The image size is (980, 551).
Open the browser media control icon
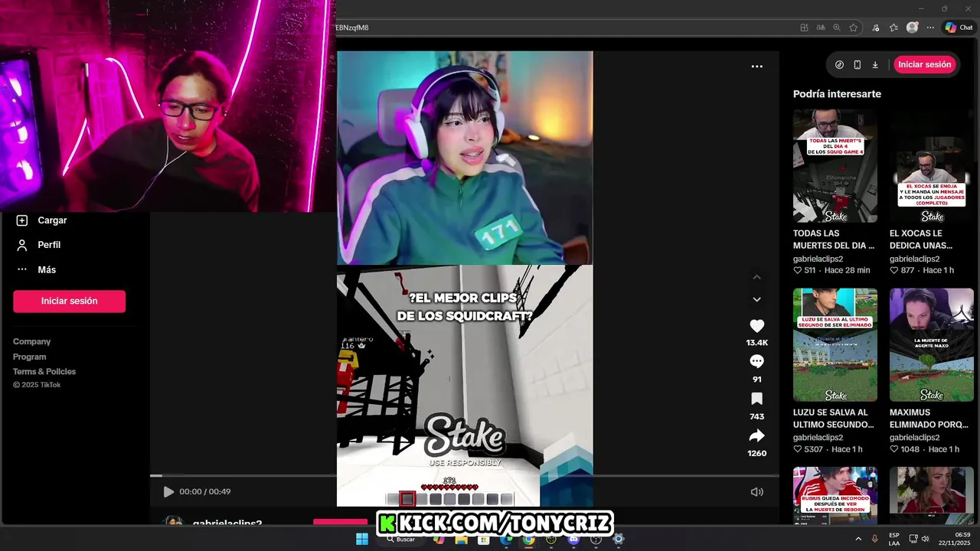pos(876,28)
